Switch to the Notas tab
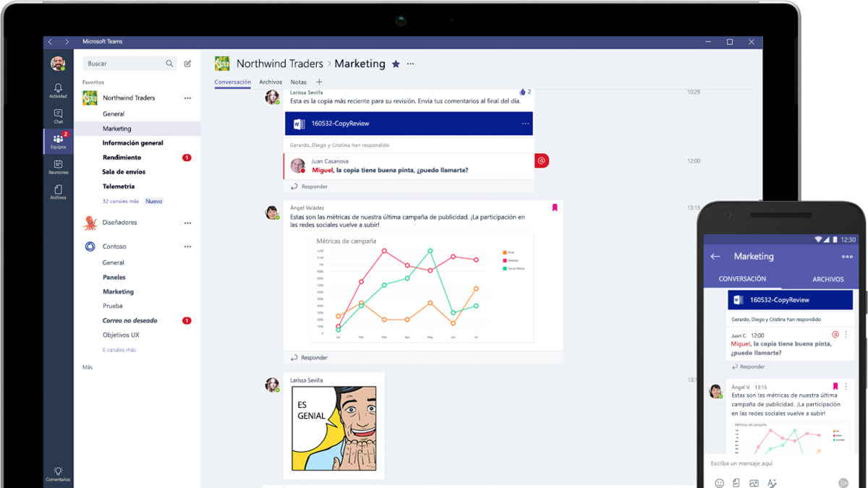 click(x=298, y=82)
